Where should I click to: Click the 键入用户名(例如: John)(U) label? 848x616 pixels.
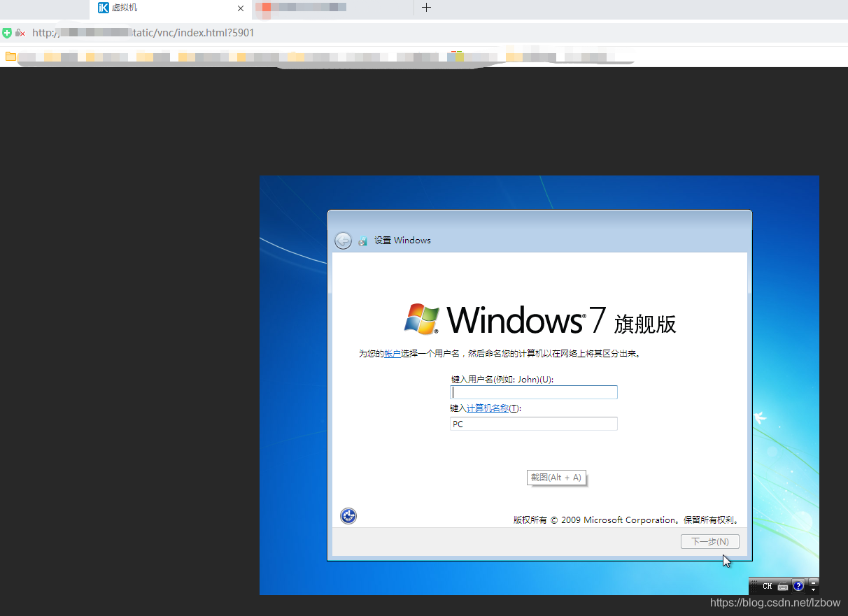502,380
